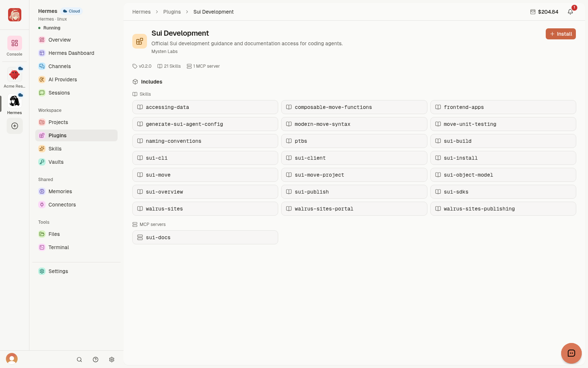
Task: Open Connectors in sidebar
Action: [x=76, y=205]
